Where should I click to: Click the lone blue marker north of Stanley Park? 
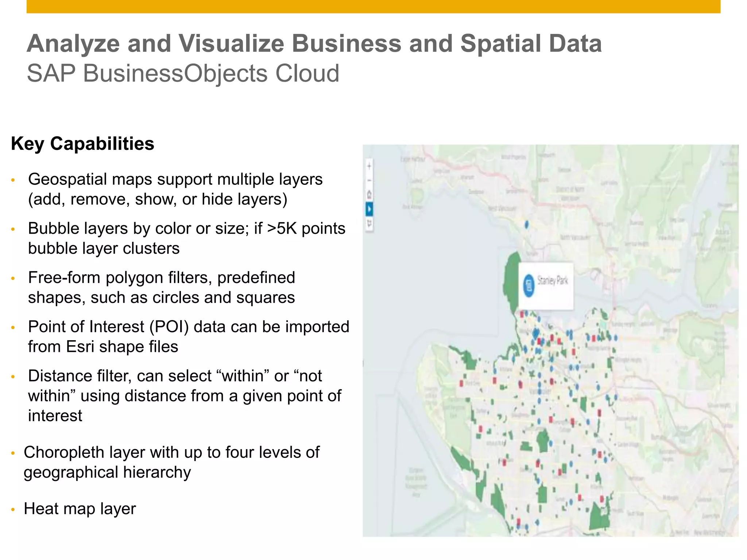tap(526, 225)
